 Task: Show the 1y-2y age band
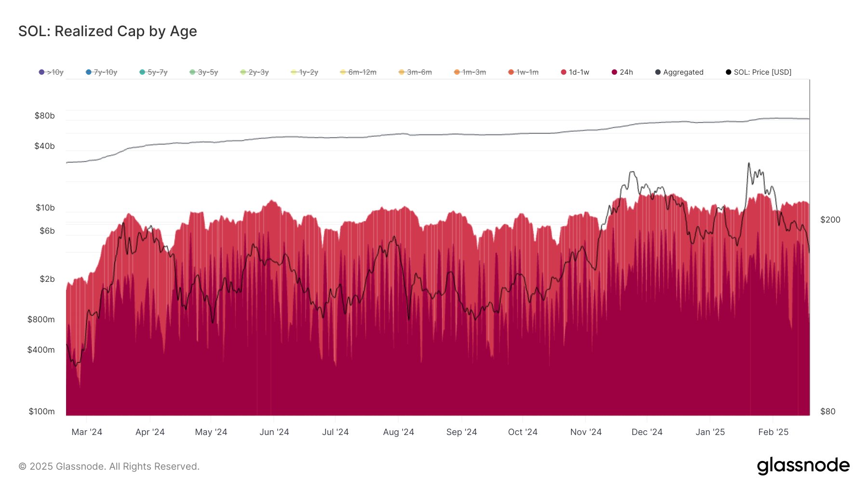(x=304, y=72)
